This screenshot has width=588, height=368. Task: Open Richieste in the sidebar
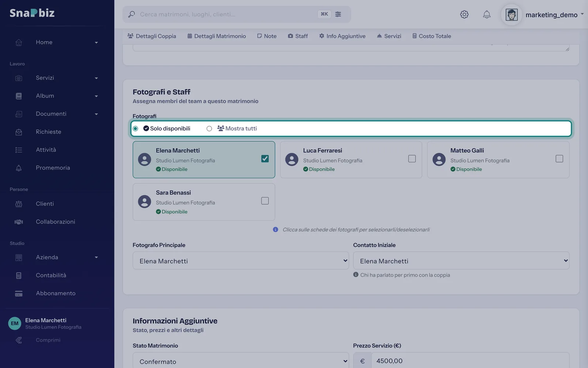pyautogui.click(x=49, y=132)
